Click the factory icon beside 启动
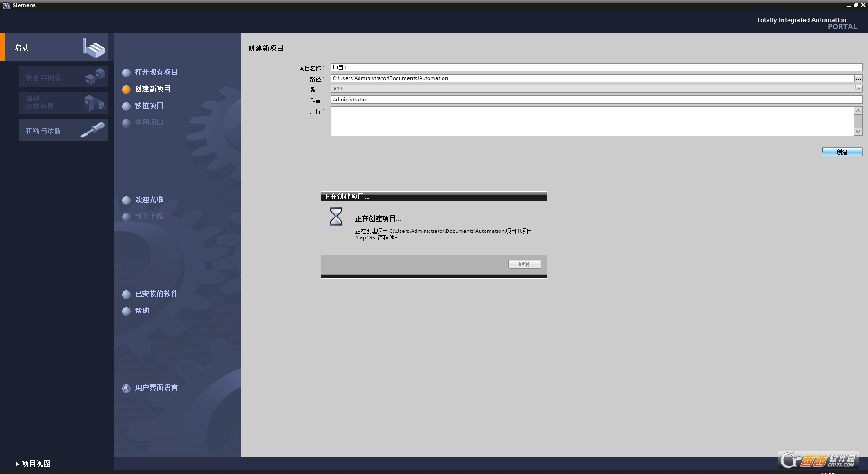Image resolution: width=868 pixels, height=474 pixels. pyautogui.click(x=94, y=47)
